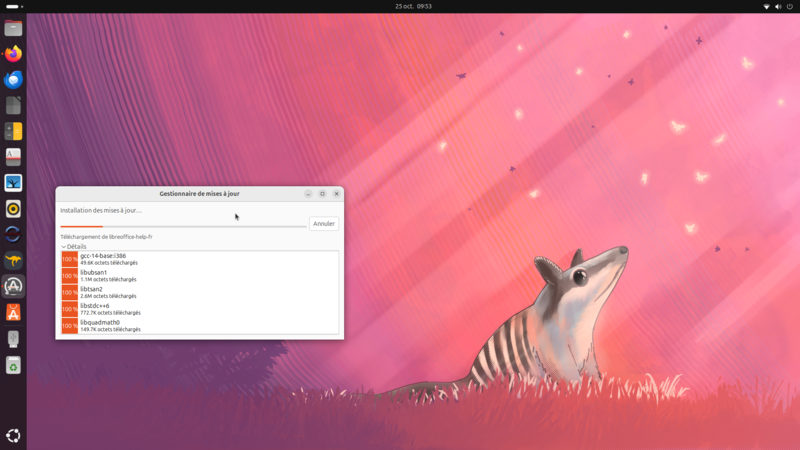
Task: Click the 100 % indicator beside libtsan2
Action: tap(70, 292)
